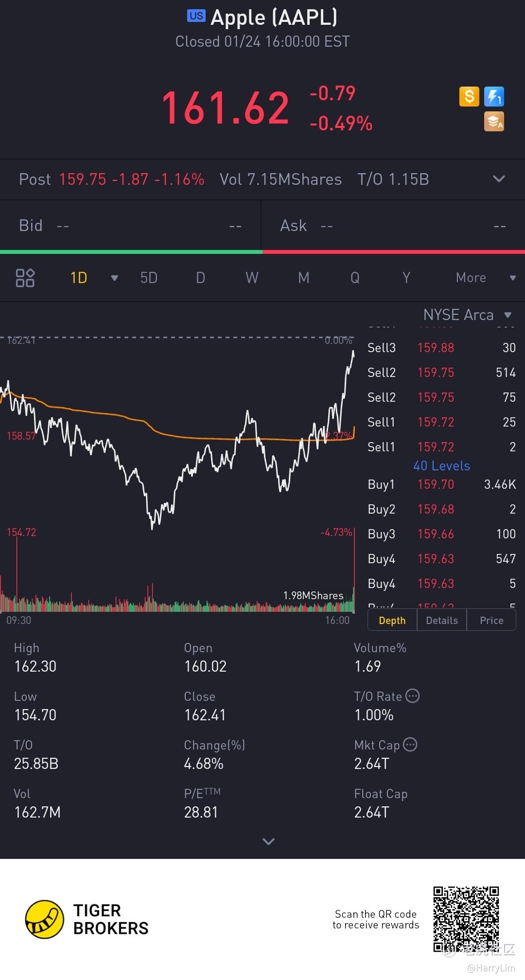The image size is (525, 980).
Task: Tap the QR code image
Action: [466, 919]
